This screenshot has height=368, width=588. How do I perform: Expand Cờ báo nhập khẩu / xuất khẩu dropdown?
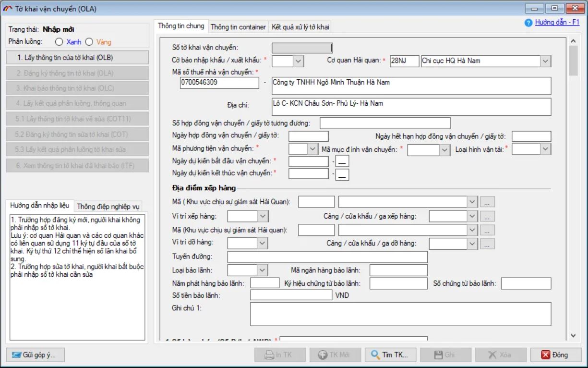(x=298, y=61)
